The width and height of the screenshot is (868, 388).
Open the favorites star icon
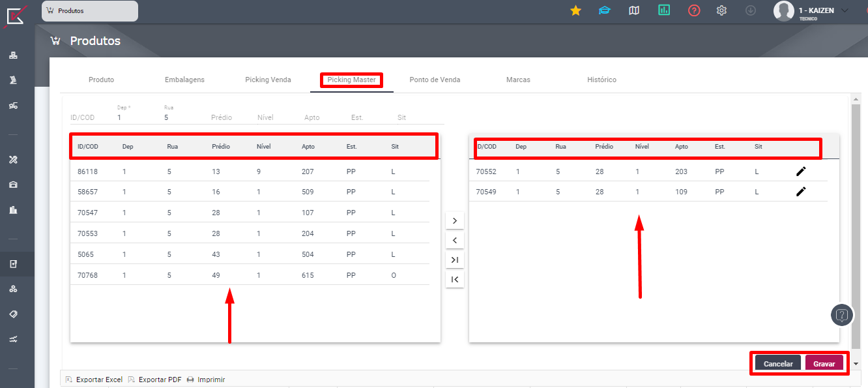(575, 10)
